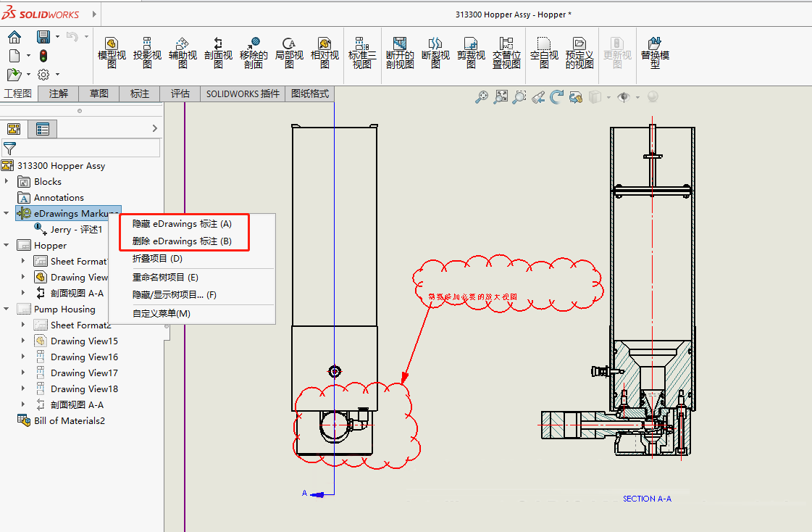The height and width of the screenshot is (532, 812).
Task: Open the 注解 (Annotation) ribbon tab
Action: pyautogui.click(x=59, y=93)
